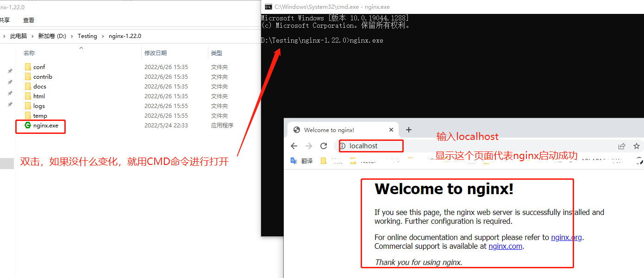Click the Welcome to nginx! heading
This screenshot has height=278, width=644.
point(444,189)
